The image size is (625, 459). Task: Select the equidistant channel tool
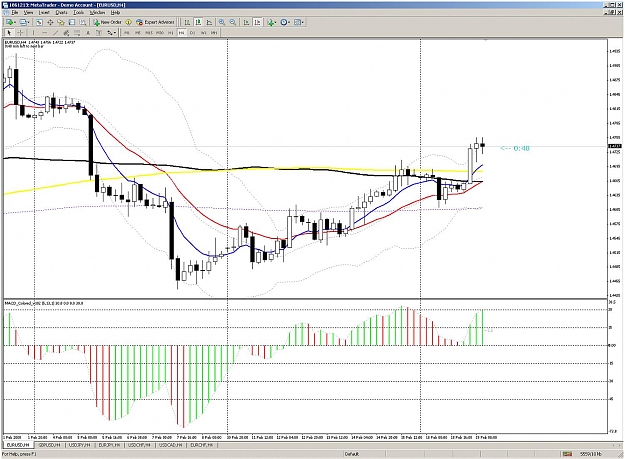(x=66, y=33)
